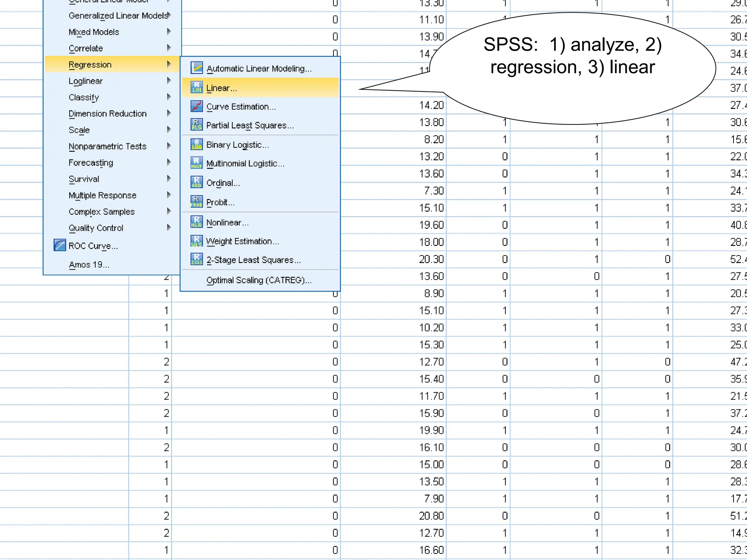Select data cell with value 10.20
This screenshot has width=747, height=560.
coord(394,328)
